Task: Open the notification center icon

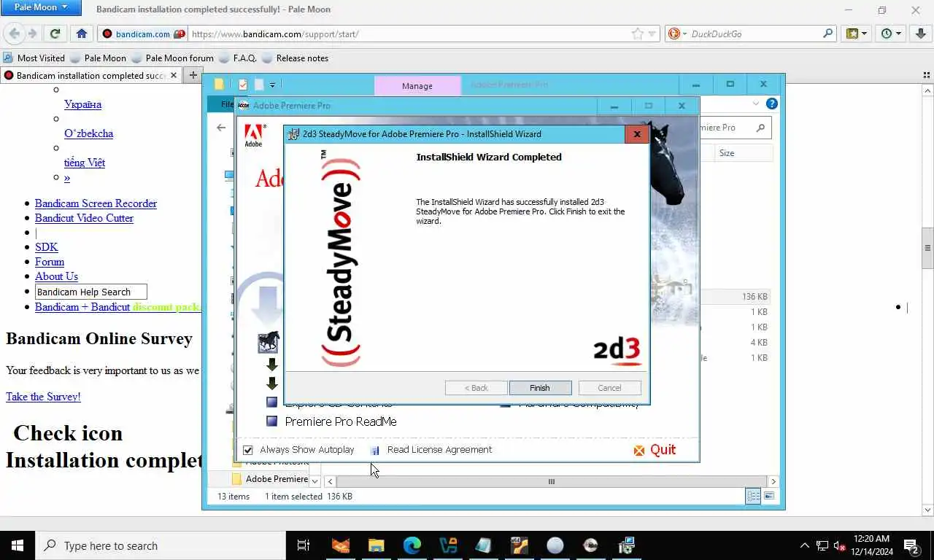Action: pyautogui.click(x=911, y=545)
